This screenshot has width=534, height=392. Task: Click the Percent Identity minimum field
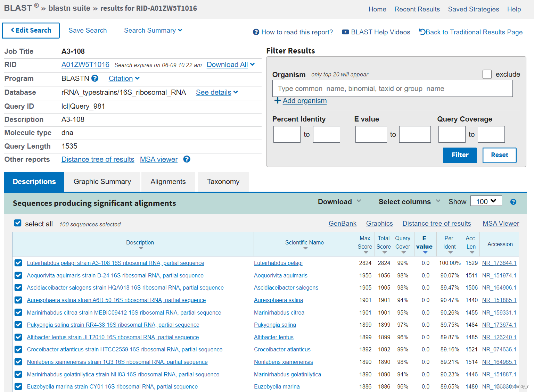coord(287,134)
